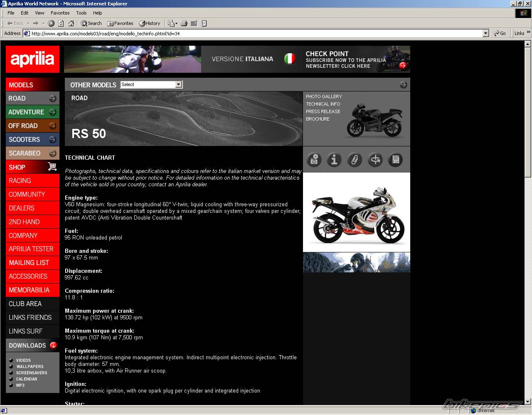
Task: Click the round PDF brochure icon
Action: pos(395,160)
